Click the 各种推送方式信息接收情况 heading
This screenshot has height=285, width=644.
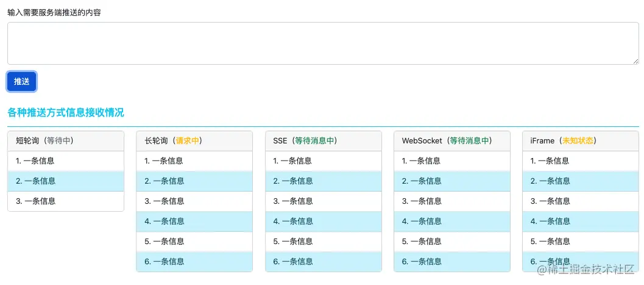(x=66, y=113)
